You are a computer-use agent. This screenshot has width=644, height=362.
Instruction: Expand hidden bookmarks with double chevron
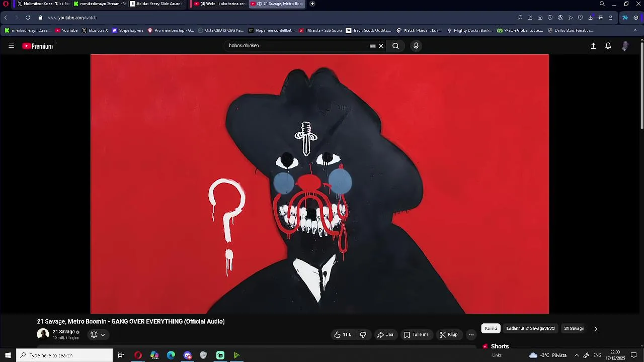pos(635,30)
